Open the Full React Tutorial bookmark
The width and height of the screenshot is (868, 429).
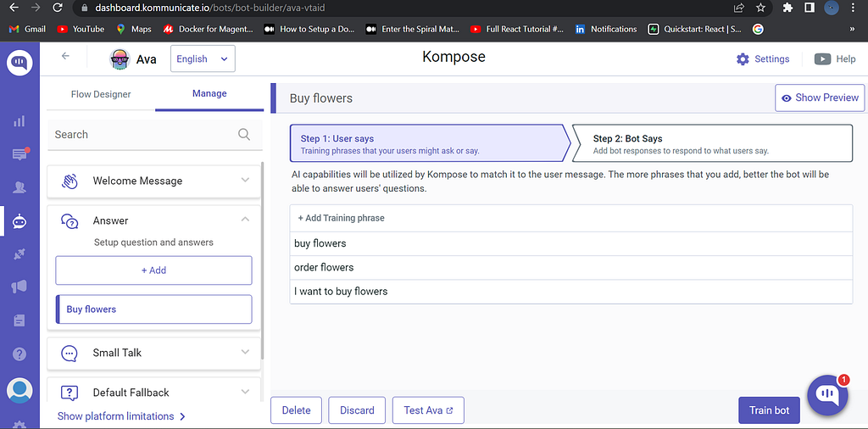tap(517, 29)
